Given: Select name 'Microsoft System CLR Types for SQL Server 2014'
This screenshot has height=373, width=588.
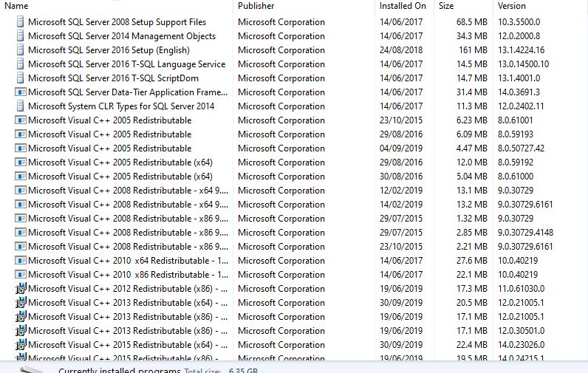Looking at the screenshot, I should [121, 106].
